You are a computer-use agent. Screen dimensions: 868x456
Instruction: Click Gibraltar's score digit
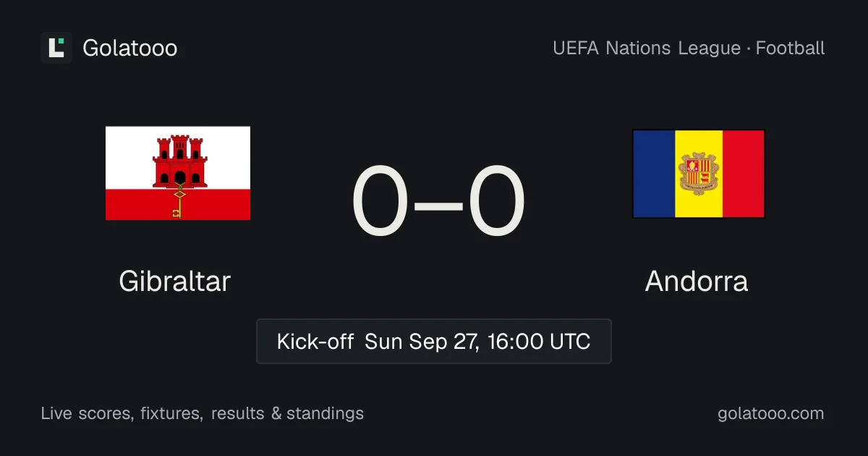(380, 202)
